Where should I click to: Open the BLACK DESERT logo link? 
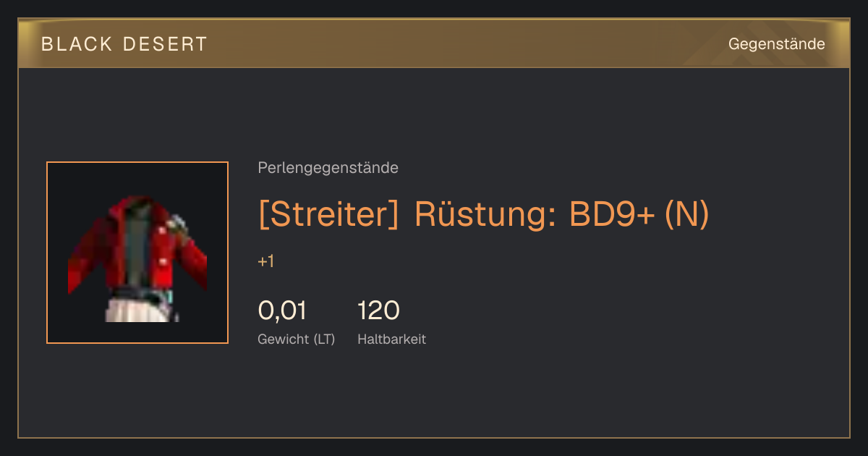click(x=124, y=44)
